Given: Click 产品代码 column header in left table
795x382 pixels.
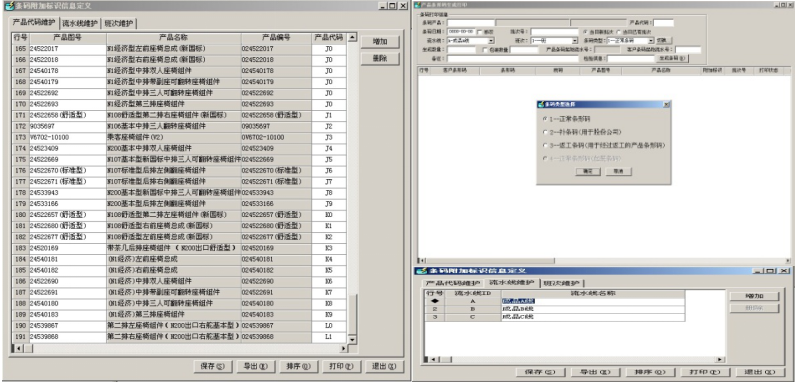Looking at the screenshot, I should pyautogui.click(x=329, y=38).
